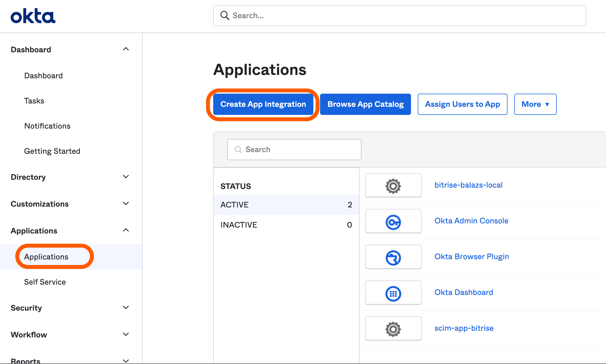Open the bitrise-balazs-local application link
The image size is (606, 364).
[468, 185]
